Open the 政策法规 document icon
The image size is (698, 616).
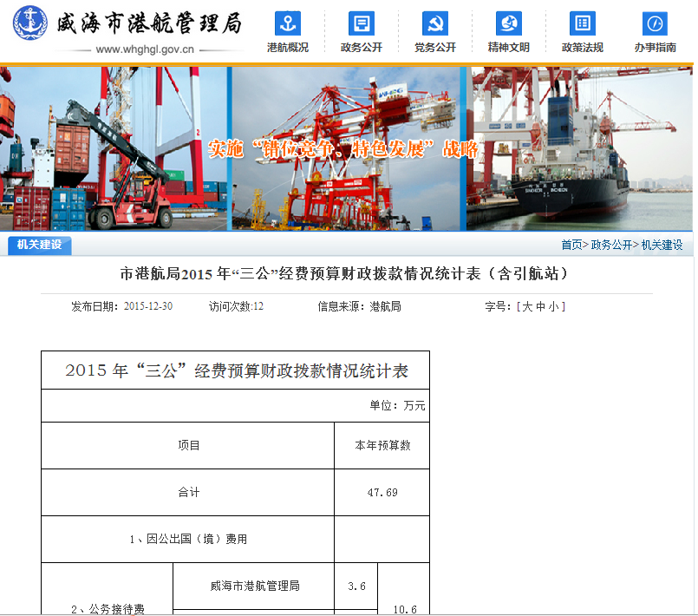coord(582,23)
